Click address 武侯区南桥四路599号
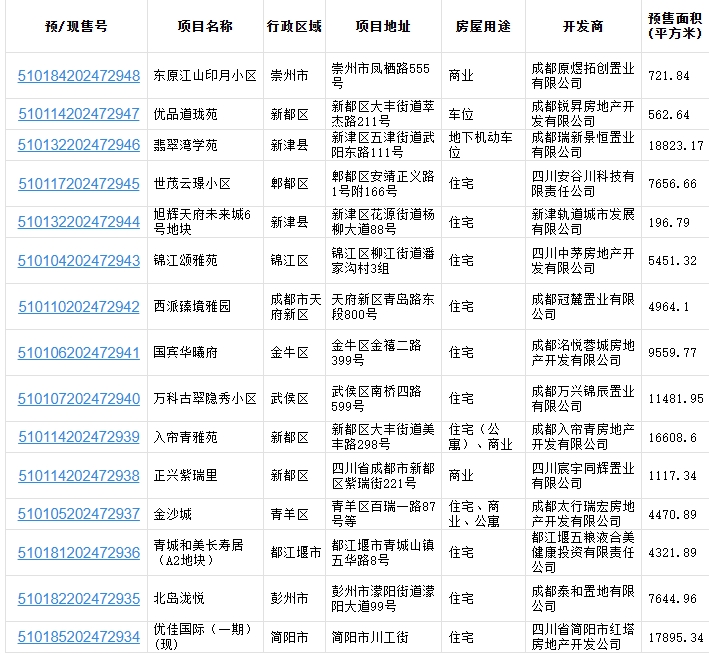 click(x=376, y=398)
